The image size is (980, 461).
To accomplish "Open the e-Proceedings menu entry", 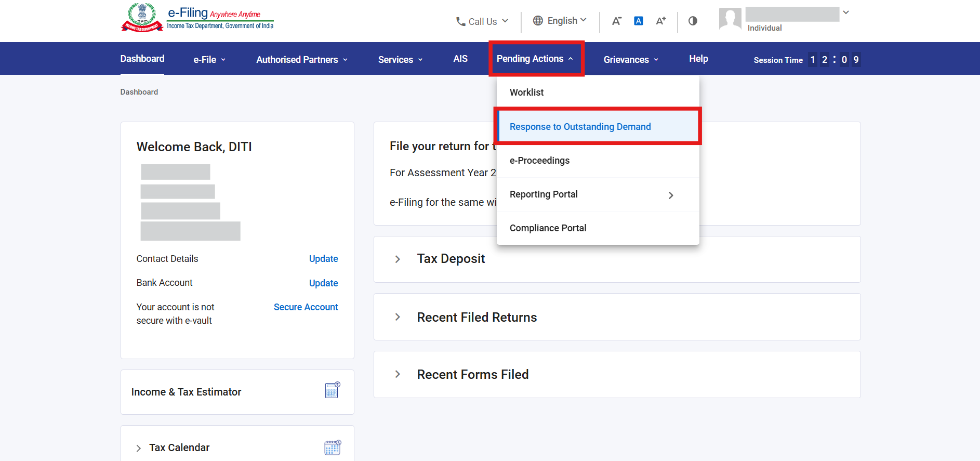I will [x=539, y=161].
